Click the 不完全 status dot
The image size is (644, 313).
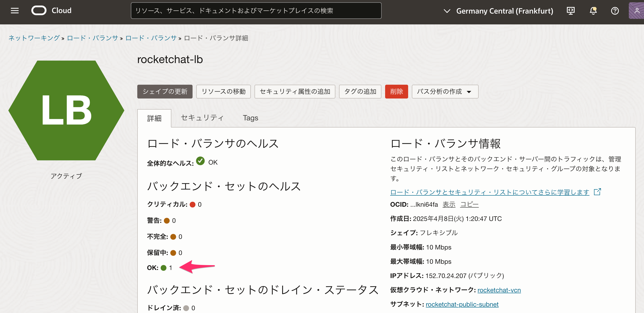point(173,237)
